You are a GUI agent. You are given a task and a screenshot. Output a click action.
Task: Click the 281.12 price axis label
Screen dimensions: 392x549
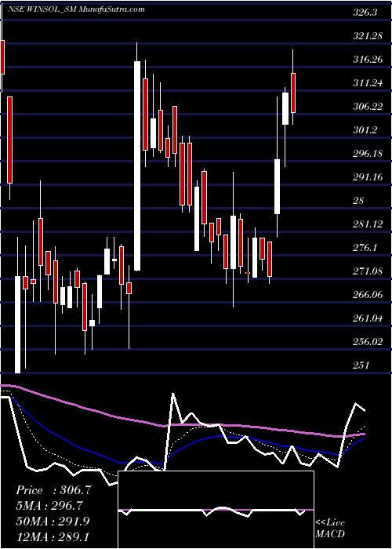(368, 224)
